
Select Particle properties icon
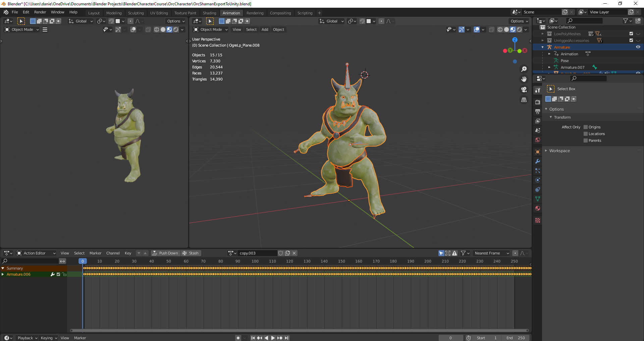point(538,171)
